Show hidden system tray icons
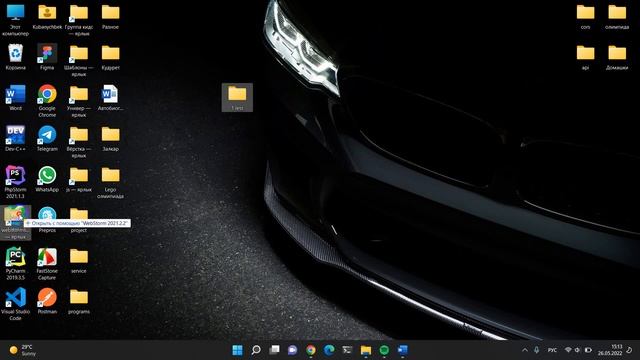640x360 pixels. click(524, 350)
